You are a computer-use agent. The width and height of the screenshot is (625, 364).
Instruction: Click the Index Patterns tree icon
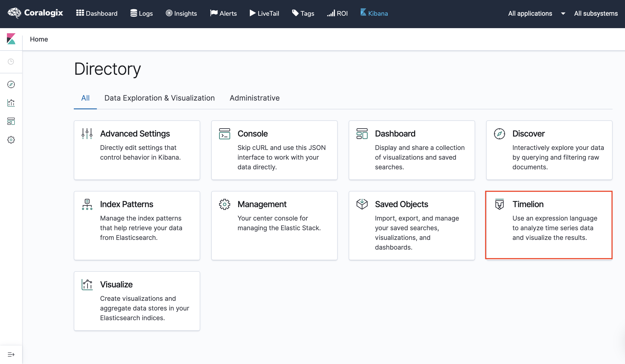pos(87,204)
